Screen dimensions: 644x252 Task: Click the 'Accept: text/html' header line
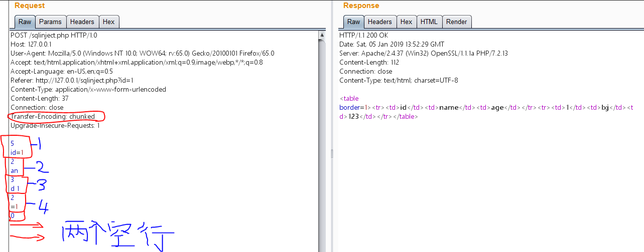pos(137,62)
